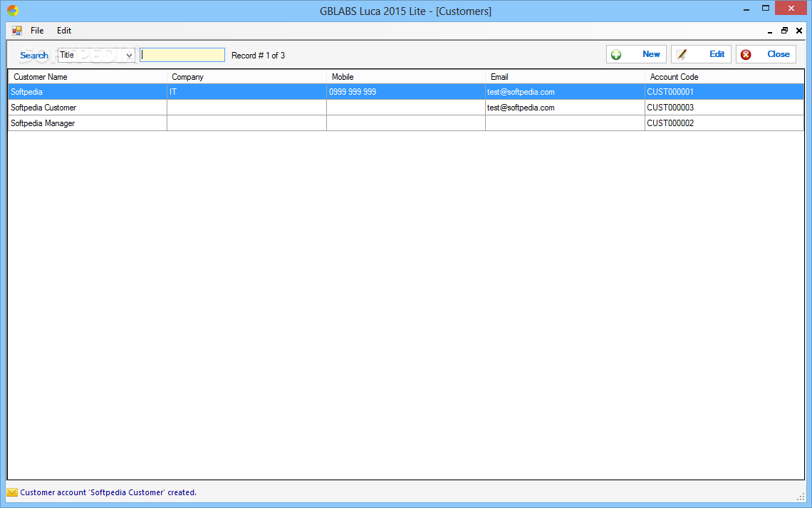Click the Edit customer button
This screenshot has height=508, width=812.
coord(701,54)
